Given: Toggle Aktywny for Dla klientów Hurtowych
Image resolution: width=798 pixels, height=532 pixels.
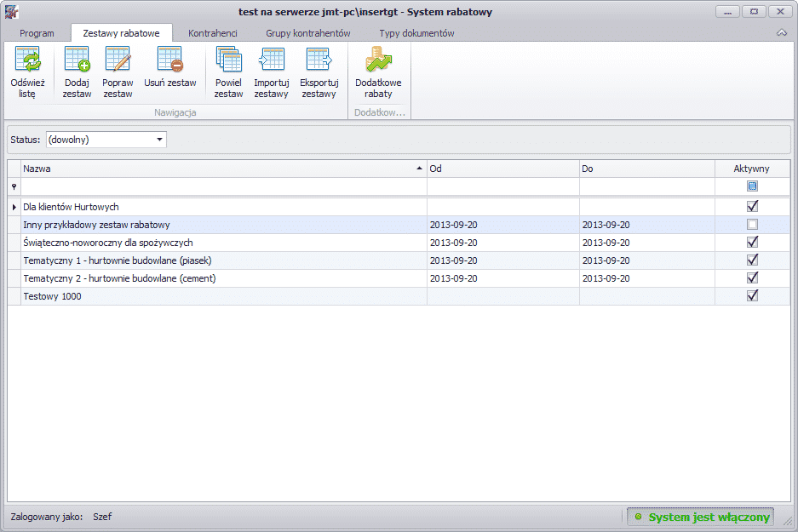Looking at the screenshot, I should click(752, 207).
